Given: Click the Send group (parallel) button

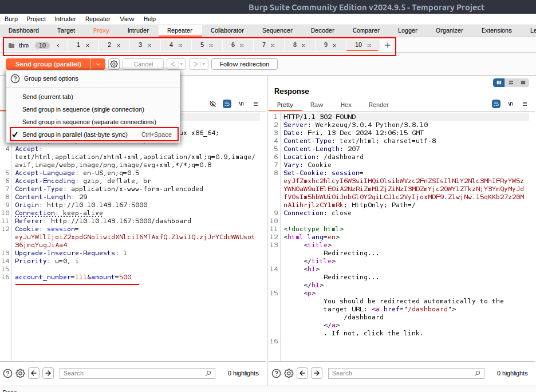Looking at the screenshot, I should (x=48, y=64).
